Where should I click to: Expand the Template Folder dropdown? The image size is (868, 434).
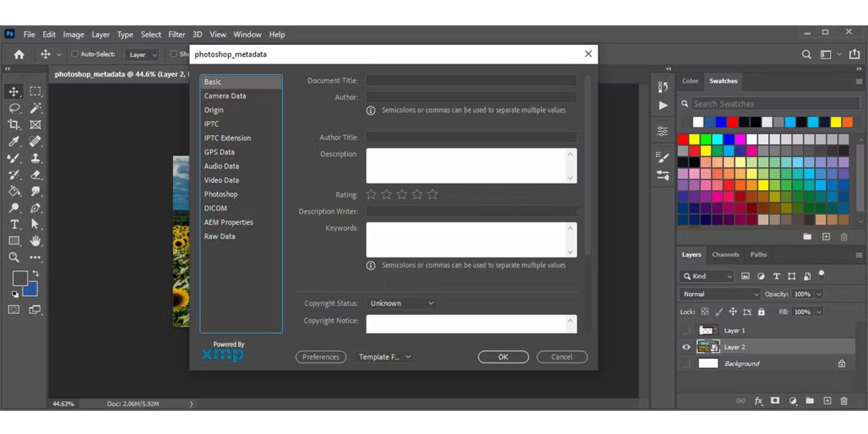tap(384, 357)
